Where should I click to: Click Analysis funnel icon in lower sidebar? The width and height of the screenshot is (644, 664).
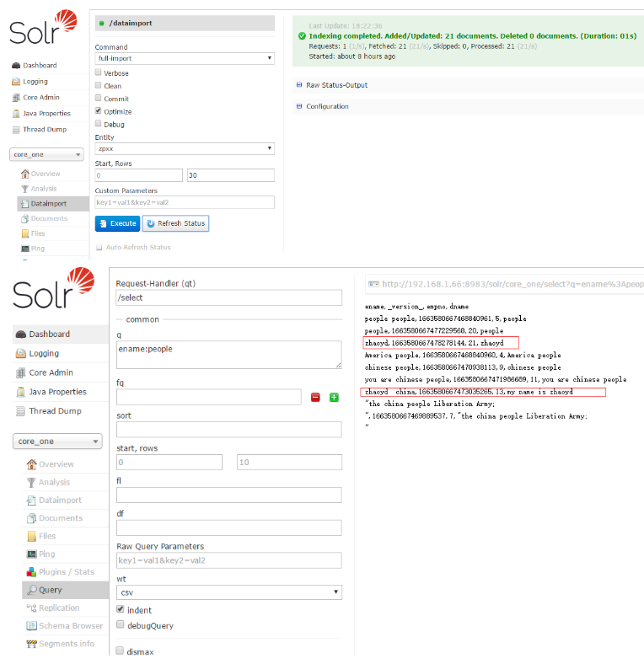click(x=31, y=482)
